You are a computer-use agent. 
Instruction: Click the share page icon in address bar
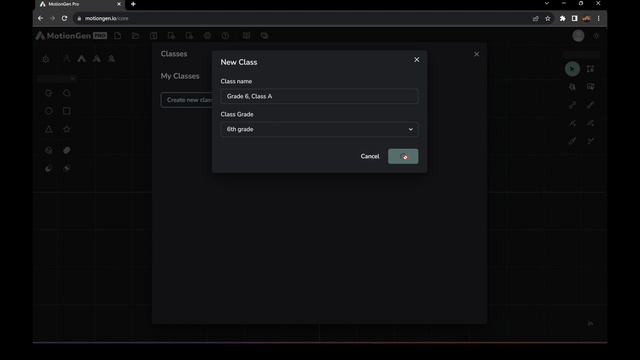(x=536, y=18)
